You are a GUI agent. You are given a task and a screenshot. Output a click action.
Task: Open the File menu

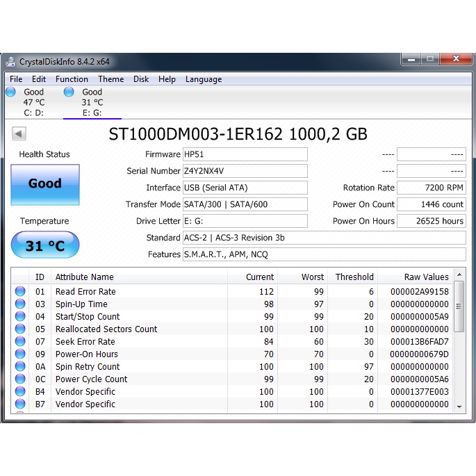[x=16, y=79]
